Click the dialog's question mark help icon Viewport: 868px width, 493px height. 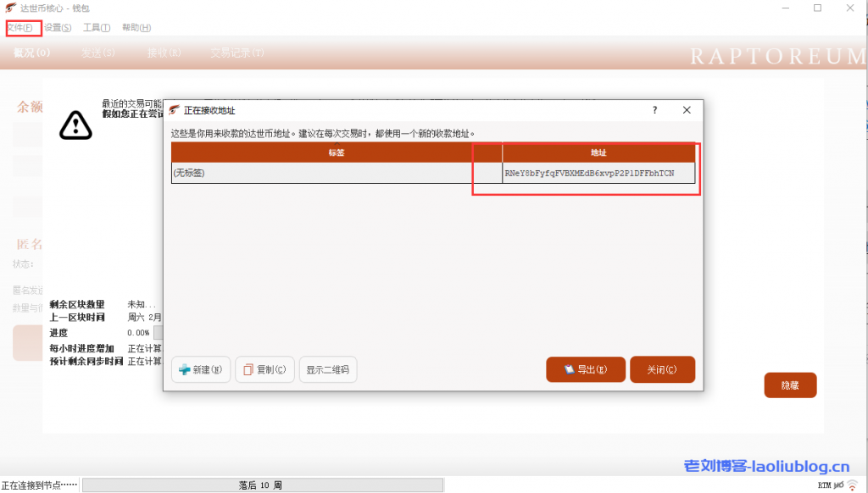[x=654, y=110]
